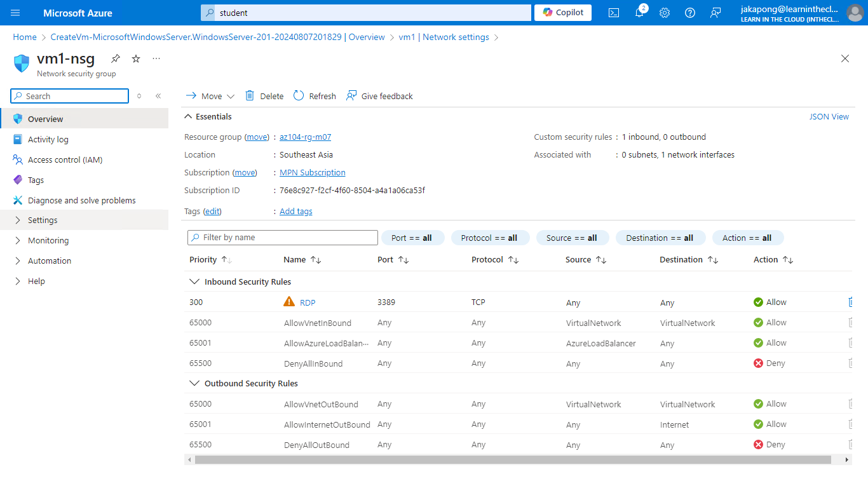Screen dimensions: 868x488
Task: Open Tags in the sidebar
Action: tap(84, 180)
